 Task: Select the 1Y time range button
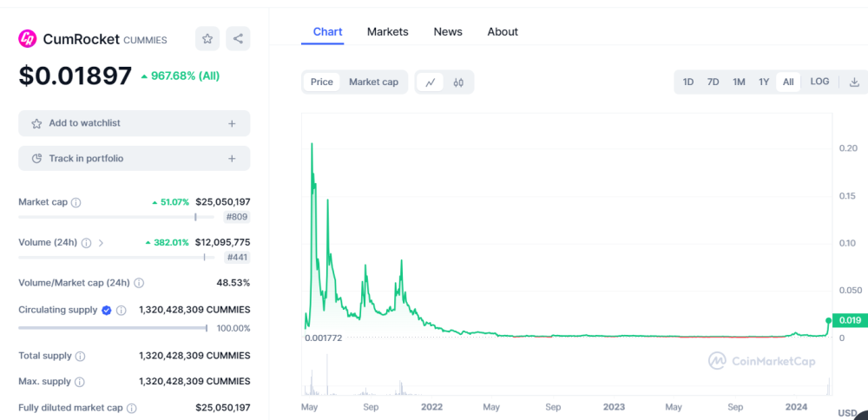[764, 82]
